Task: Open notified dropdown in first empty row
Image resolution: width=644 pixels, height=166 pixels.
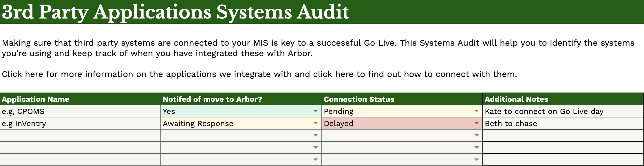Action: pos(315,135)
